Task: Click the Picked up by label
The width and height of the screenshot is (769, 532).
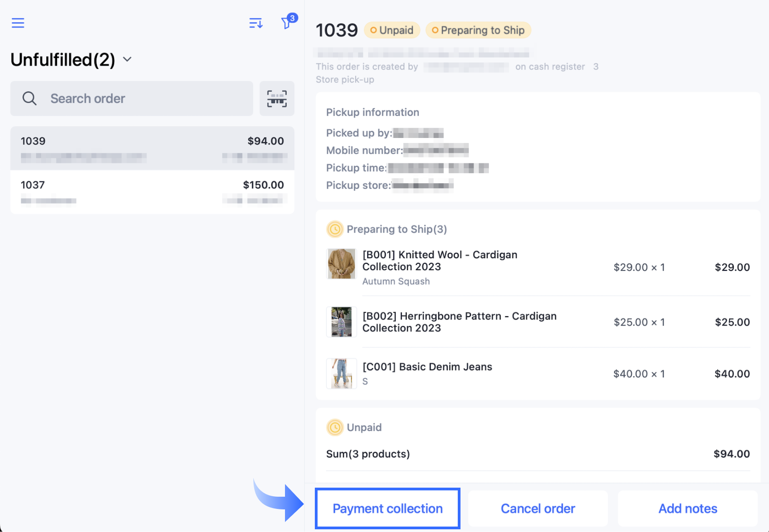Action: coord(359,133)
